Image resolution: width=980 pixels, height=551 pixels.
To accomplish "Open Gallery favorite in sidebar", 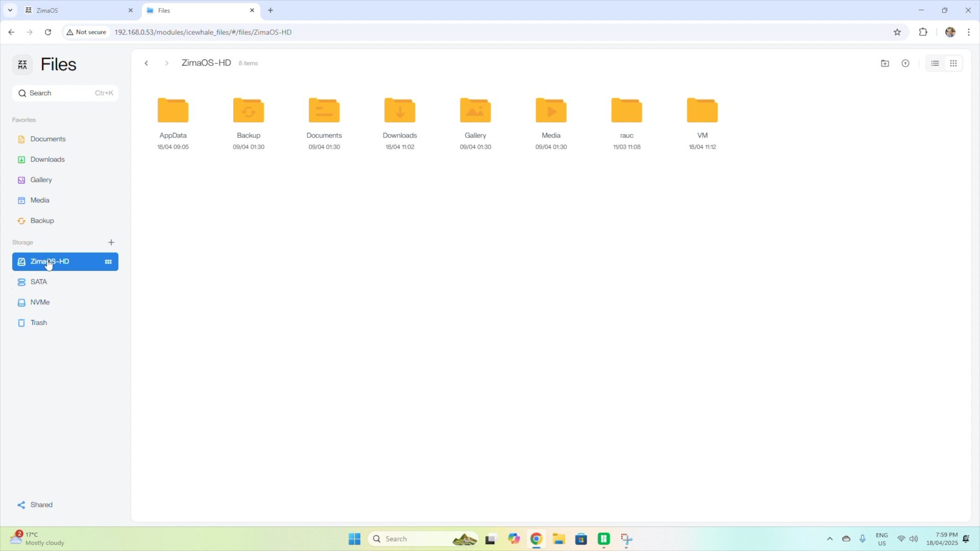I will [41, 180].
